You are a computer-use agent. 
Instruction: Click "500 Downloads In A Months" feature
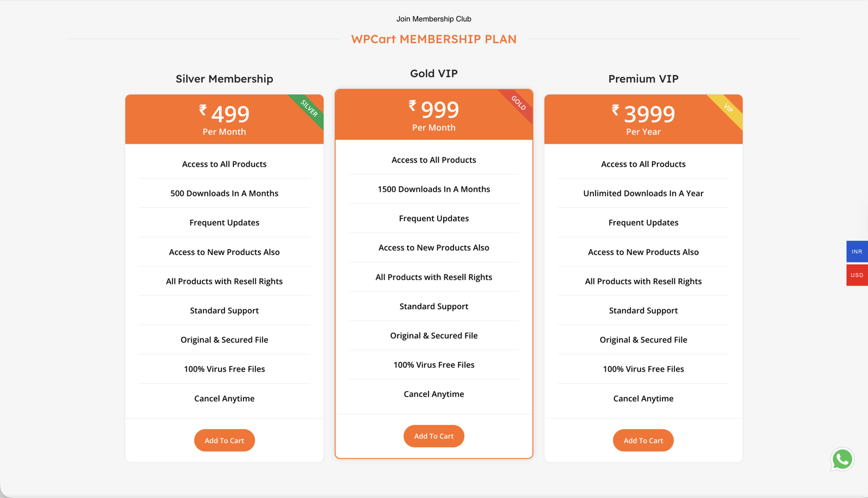[x=224, y=193]
